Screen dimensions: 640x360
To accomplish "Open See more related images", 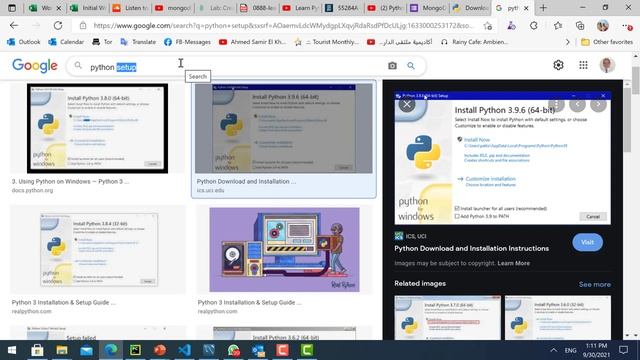I will tap(595, 284).
